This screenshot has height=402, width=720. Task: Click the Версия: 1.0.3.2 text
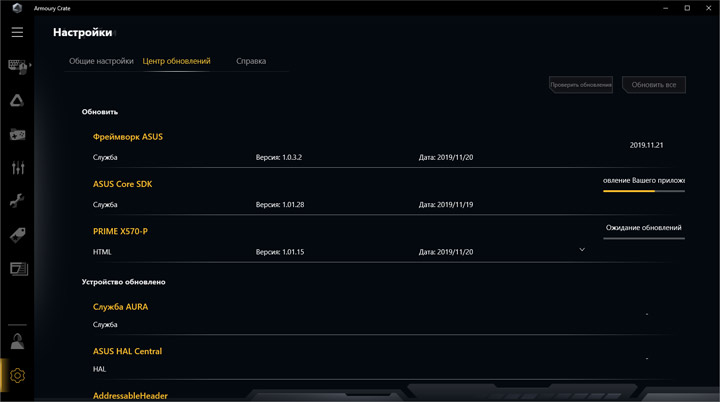pos(279,157)
